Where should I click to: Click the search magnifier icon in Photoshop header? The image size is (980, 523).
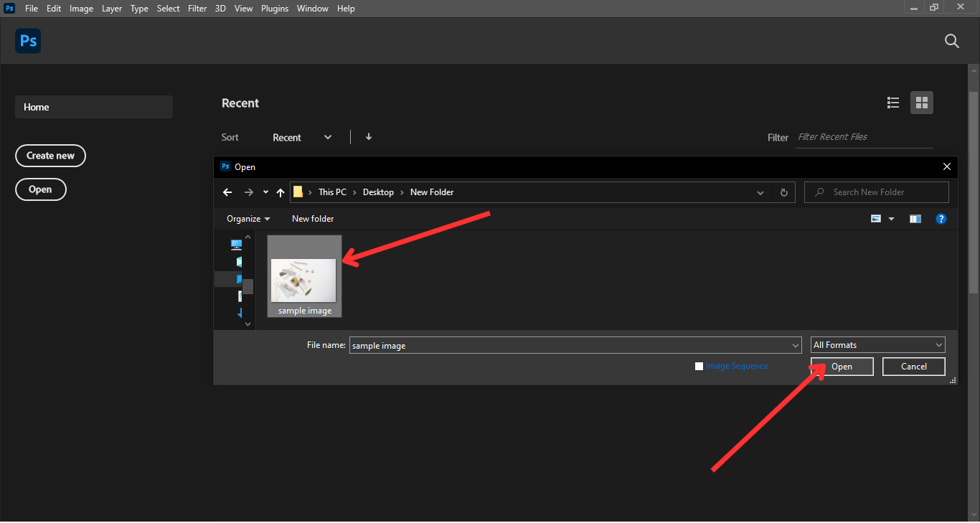[952, 41]
